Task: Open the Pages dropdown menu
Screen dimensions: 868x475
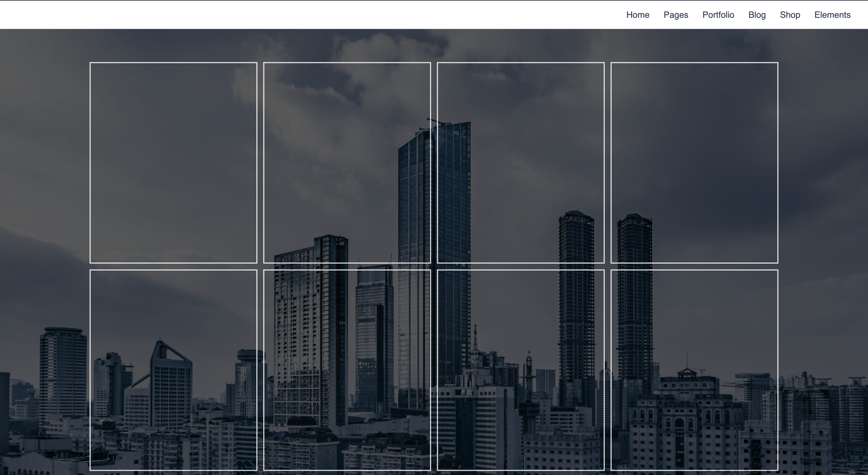Action: [676, 15]
